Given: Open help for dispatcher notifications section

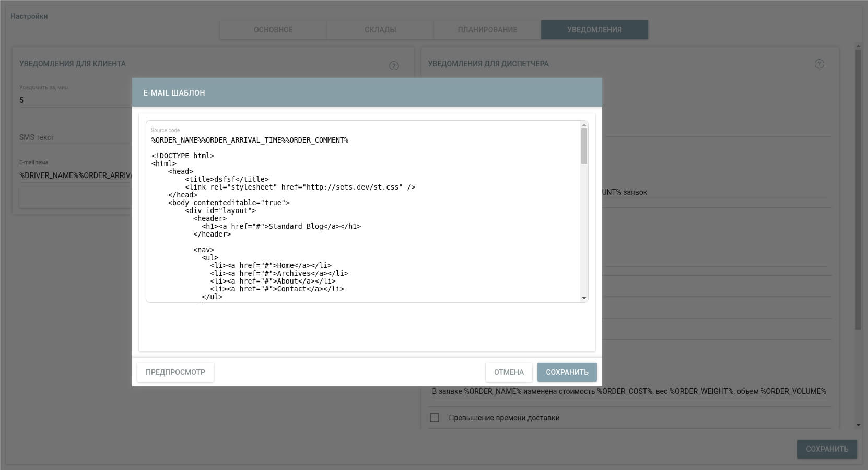Looking at the screenshot, I should [x=819, y=64].
